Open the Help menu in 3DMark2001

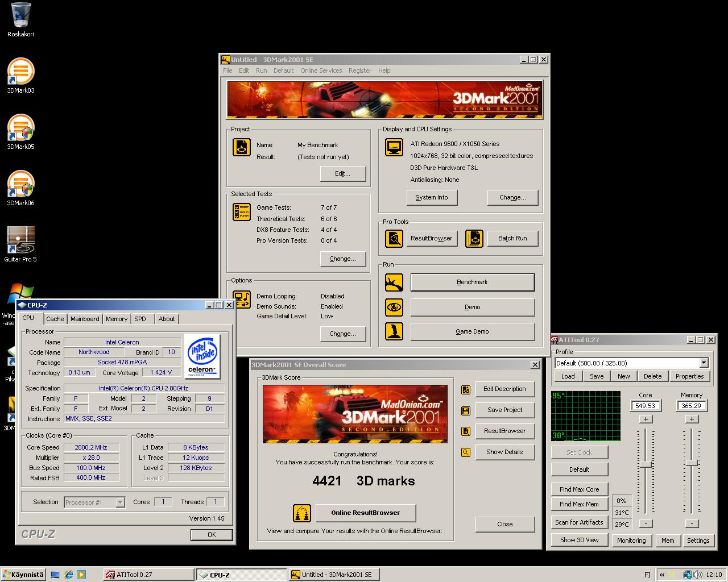384,70
